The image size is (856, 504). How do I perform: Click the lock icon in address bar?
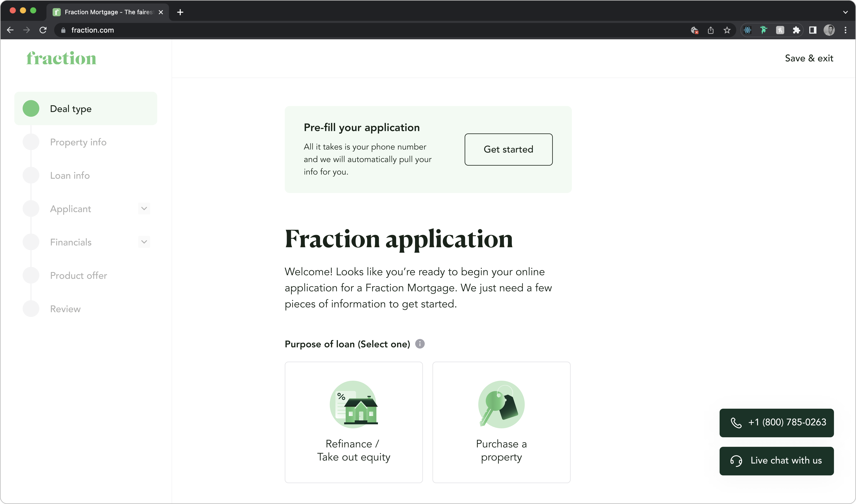point(63,30)
